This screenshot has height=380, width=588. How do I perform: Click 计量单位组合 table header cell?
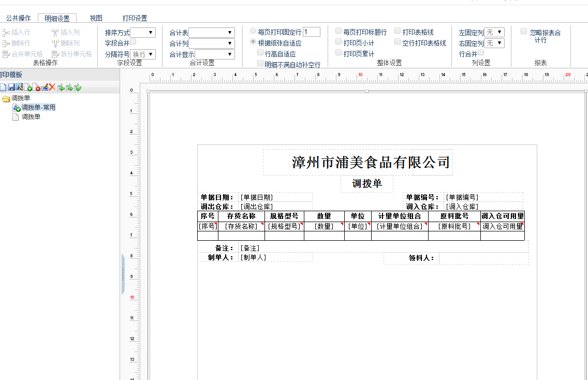click(x=400, y=216)
